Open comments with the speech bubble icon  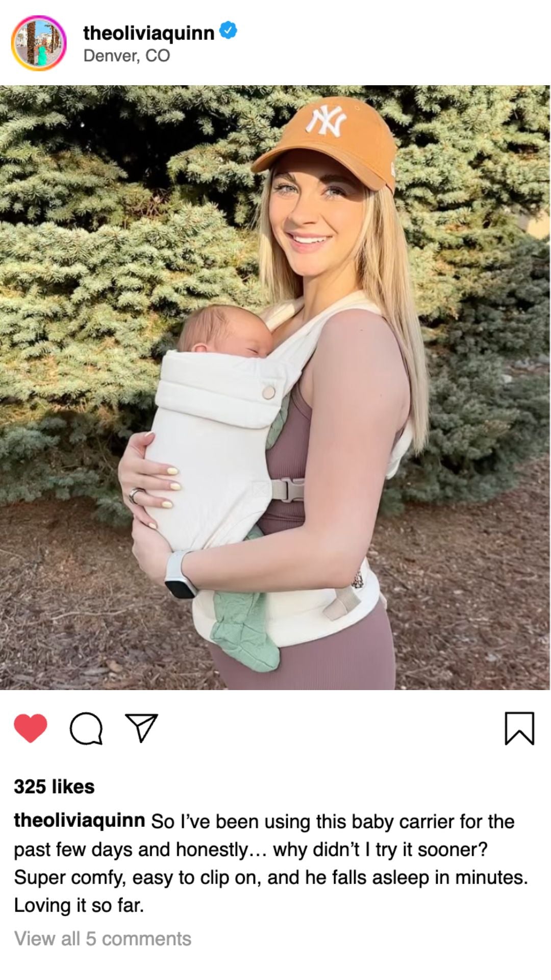[86, 728]
